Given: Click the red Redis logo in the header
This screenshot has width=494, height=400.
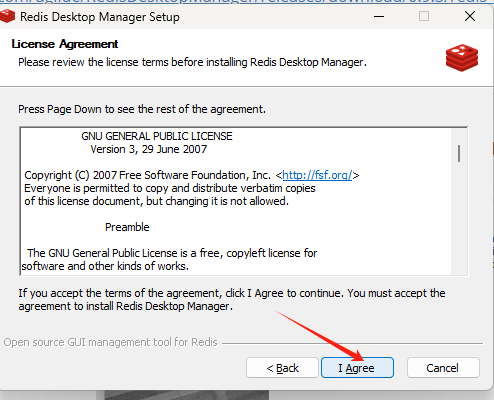Looking at the screenshot, I should pos(462,58).
